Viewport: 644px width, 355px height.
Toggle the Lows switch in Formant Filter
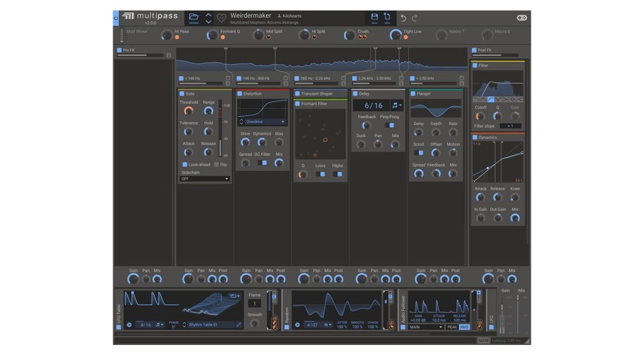tap(320, 175)
